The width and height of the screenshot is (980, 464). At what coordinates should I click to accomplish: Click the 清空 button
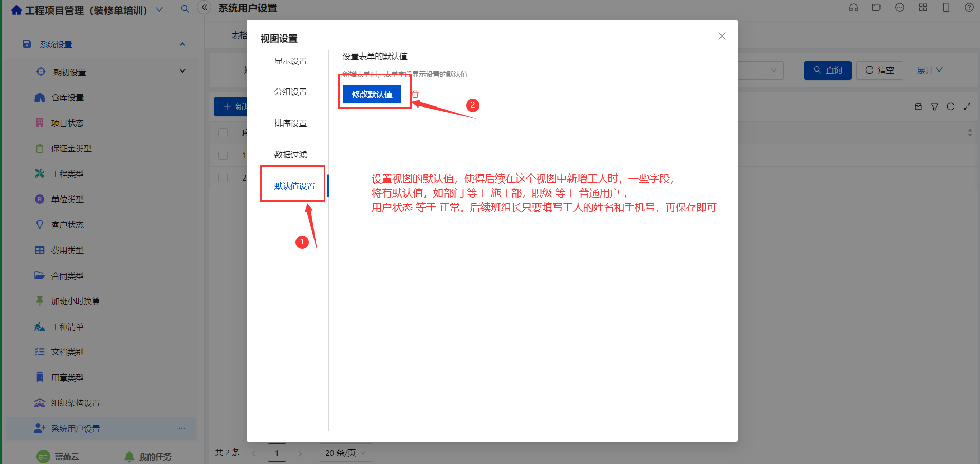click(x=880, y=70)
